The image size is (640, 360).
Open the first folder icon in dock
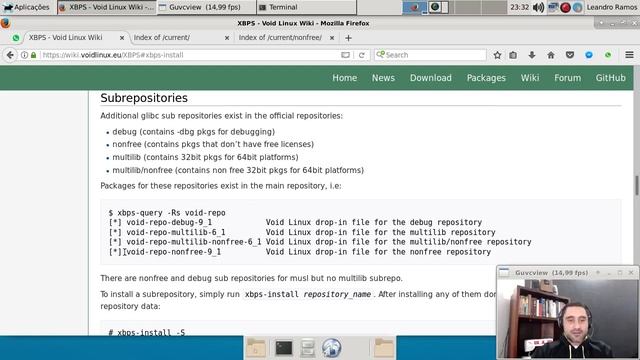(256, 348)
